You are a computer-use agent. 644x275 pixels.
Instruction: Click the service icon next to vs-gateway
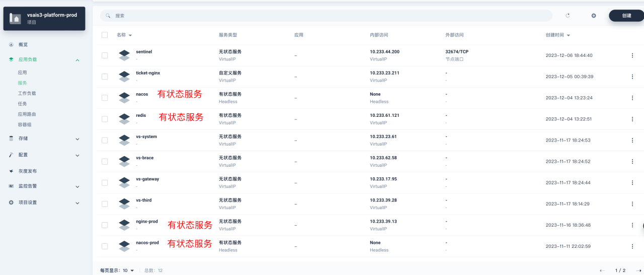(124, 182)
